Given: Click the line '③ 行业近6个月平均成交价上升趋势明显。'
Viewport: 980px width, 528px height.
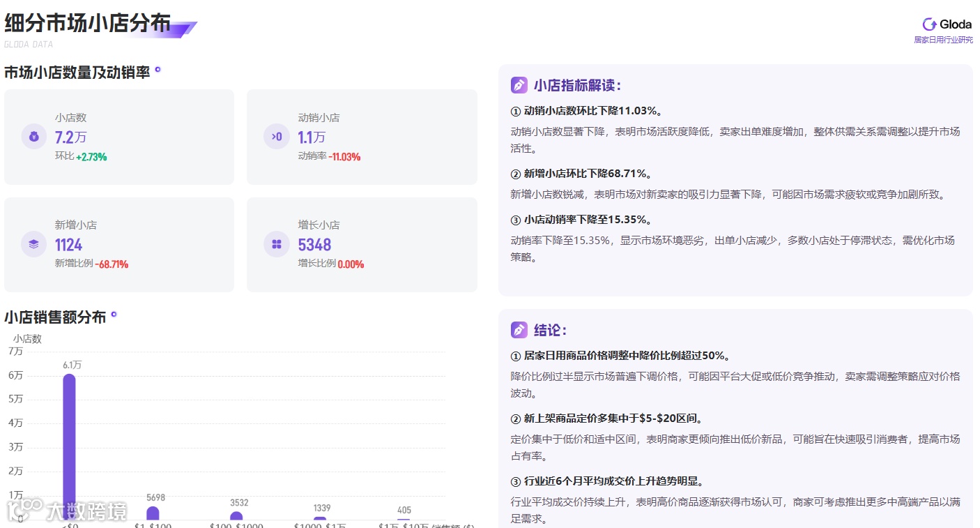Looking at the screenshot, I should pos(607,481).
